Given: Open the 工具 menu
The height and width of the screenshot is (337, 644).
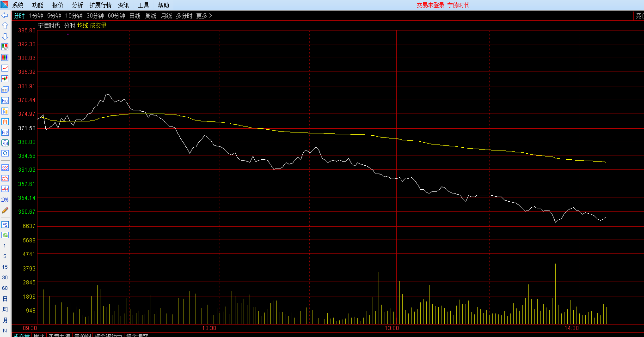Looking at the screenshot, I should coord(144,5).
